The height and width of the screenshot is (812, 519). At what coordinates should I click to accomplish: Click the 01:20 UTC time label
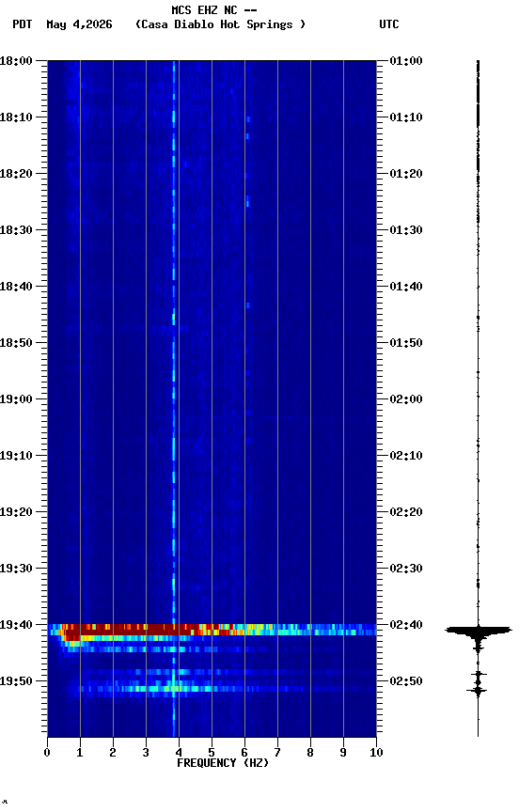coord(406,174)
